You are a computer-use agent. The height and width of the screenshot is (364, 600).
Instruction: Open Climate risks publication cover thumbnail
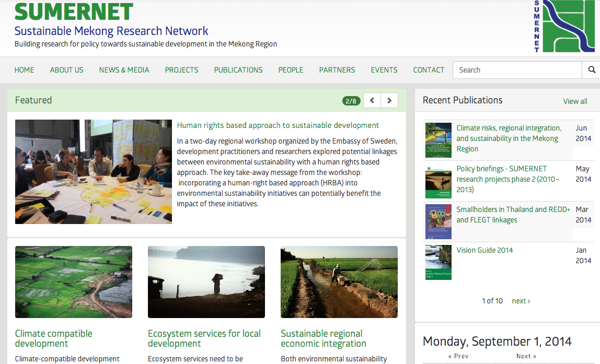pyautogui.click(x=438, y=140)
